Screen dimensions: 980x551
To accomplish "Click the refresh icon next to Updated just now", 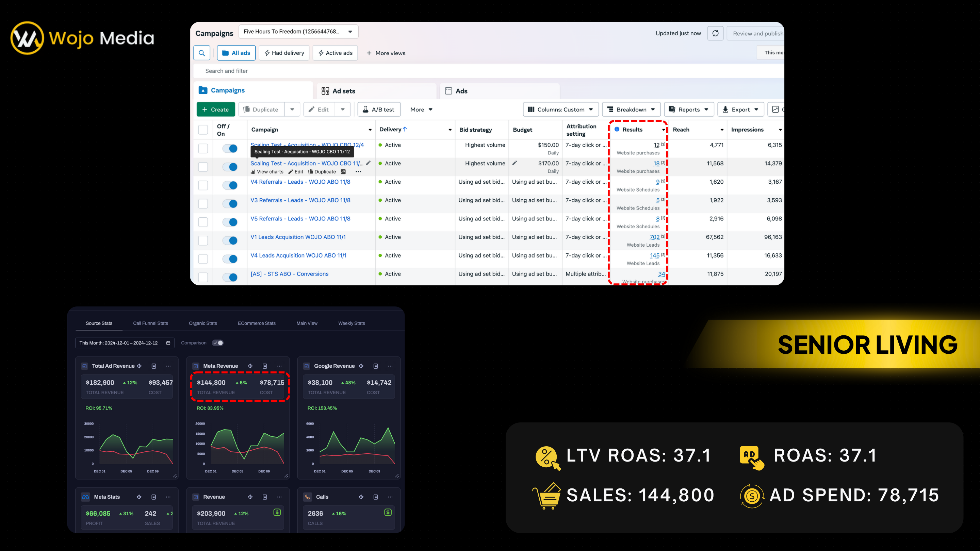I will [715, 33].
